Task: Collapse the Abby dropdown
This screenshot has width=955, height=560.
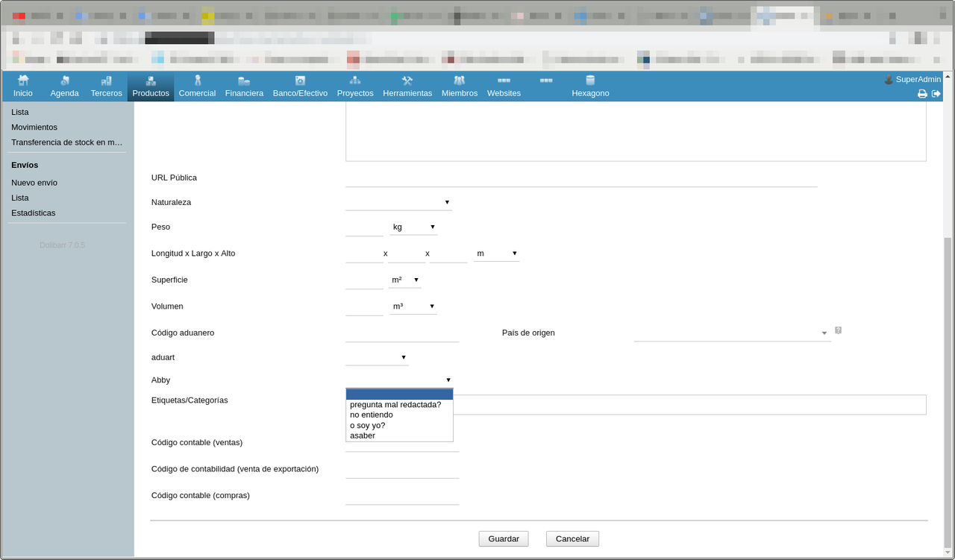Action: pyautogui.click(x=399, y=380)
